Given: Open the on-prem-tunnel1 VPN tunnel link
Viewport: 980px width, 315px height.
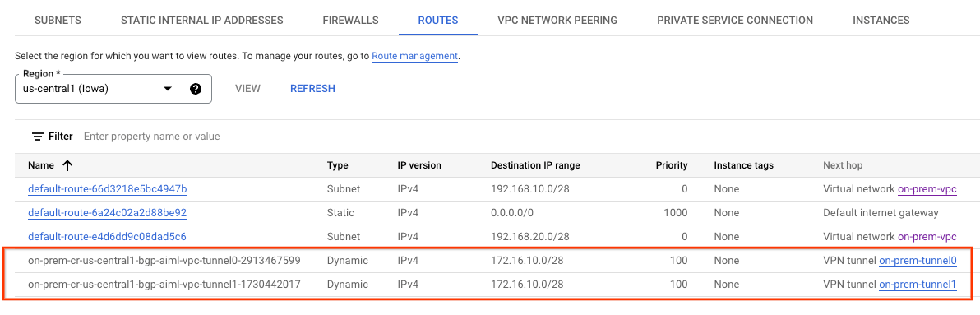Looking at the screenshot, I should (918, 285).
